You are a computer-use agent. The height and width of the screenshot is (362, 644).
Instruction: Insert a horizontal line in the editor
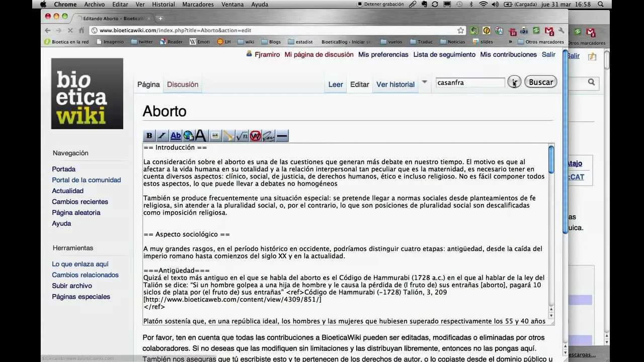pos(282,136)
